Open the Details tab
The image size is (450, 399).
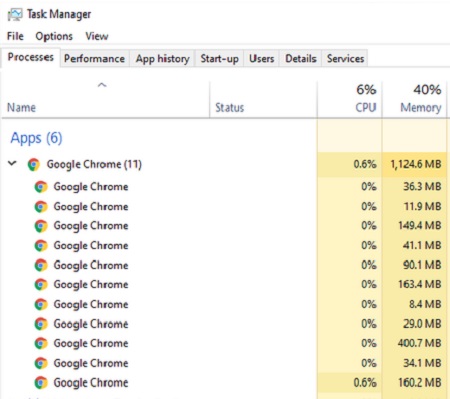point(301,59)
